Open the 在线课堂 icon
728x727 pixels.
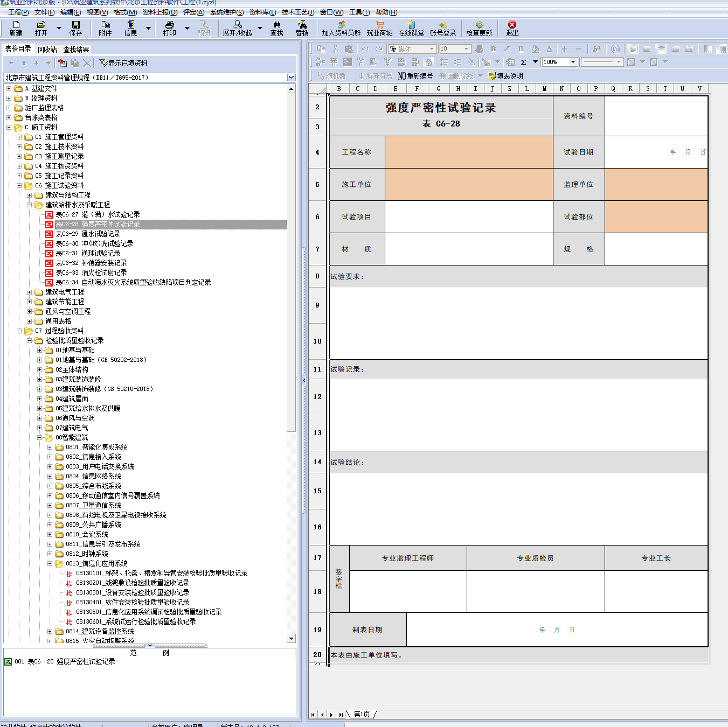(411, 25)
